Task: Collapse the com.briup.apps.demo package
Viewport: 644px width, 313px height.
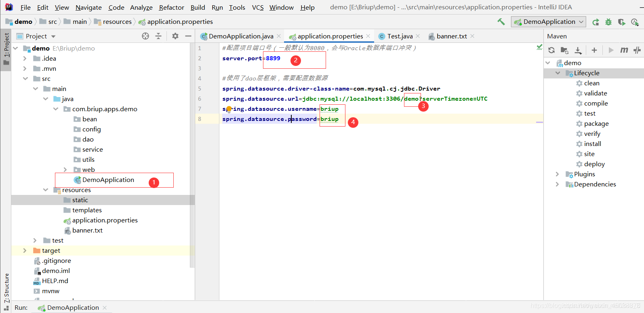Action: (x=56, y=109)
